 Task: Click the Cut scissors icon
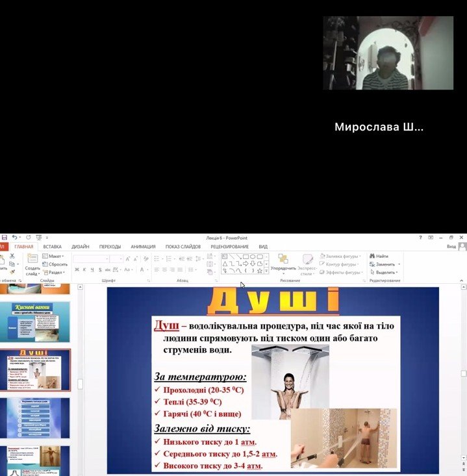tap(11, 256)
